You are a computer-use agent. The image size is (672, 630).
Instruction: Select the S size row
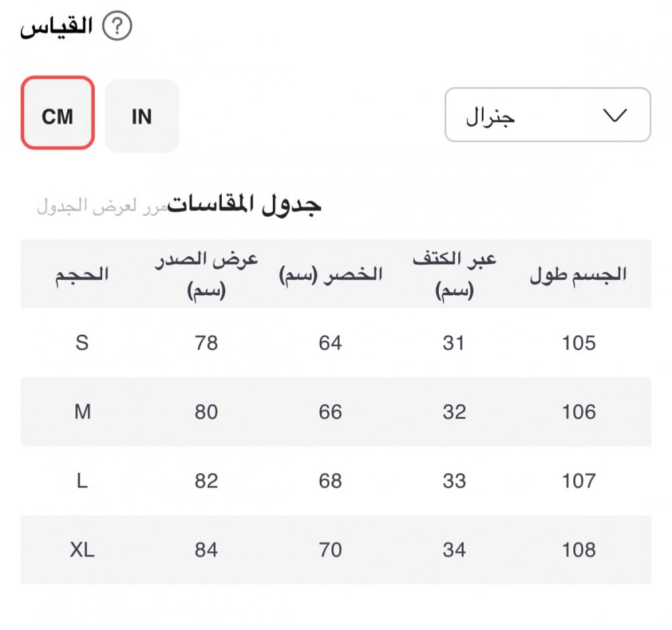pos(82,343)
